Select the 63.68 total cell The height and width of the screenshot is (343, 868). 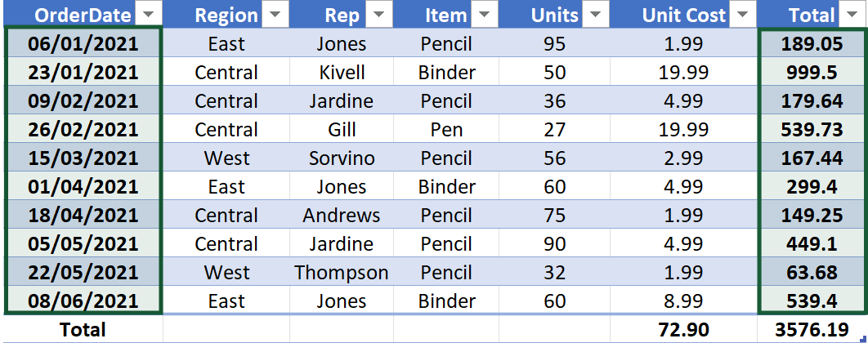pyautogui.click(x=812, y=272)
